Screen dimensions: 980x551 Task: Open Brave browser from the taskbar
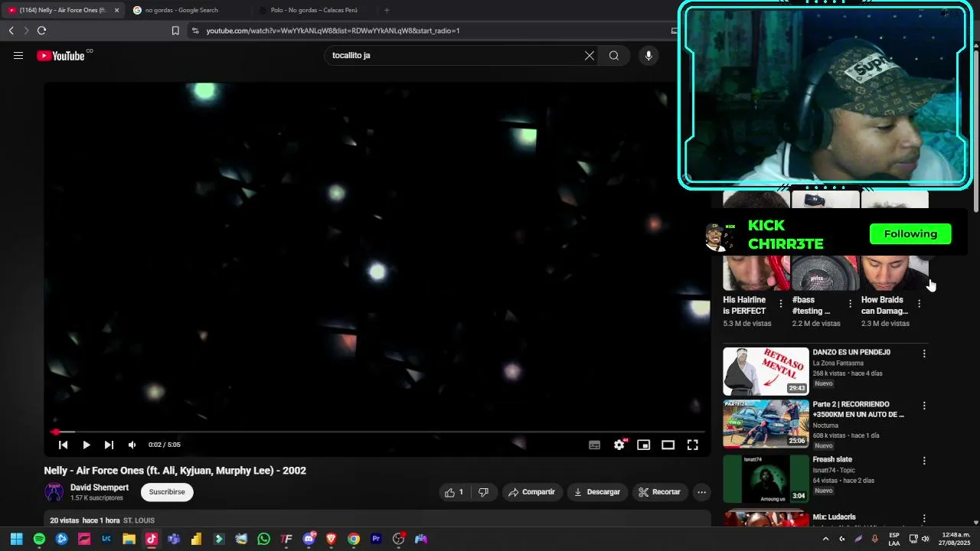pos(331,539)
